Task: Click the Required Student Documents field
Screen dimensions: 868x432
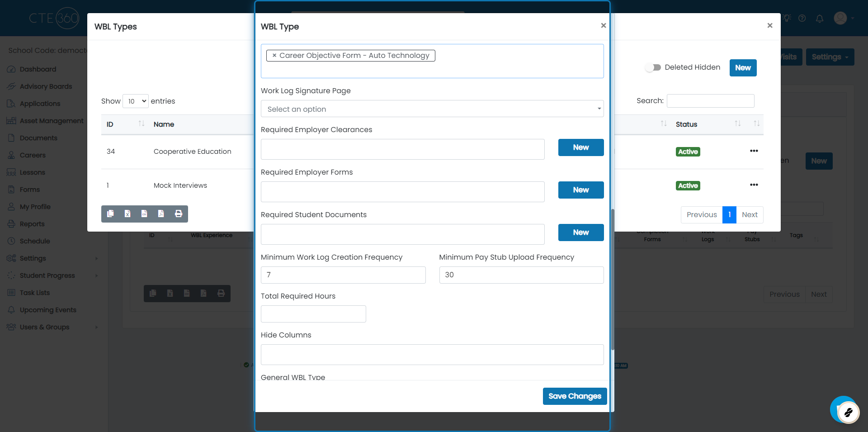Action: pyautogui.click(x=402, y=234)
